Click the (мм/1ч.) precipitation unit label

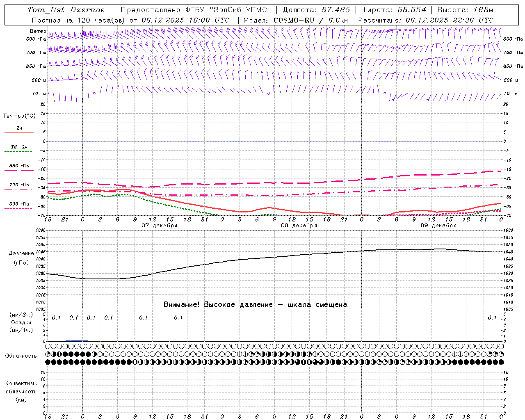[21, 330]
